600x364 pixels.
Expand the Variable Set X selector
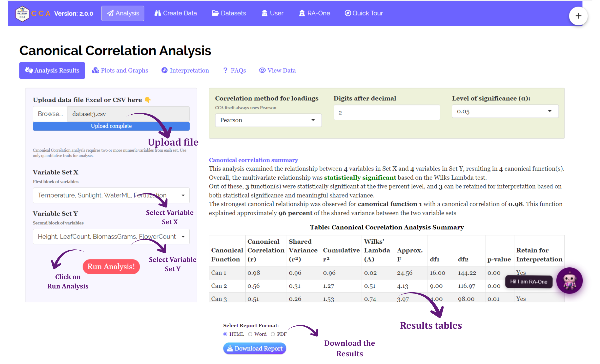coord(111,195)
